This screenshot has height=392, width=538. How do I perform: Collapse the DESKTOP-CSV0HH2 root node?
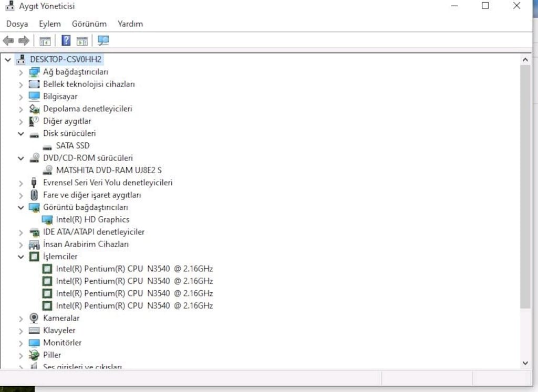coord(8,60)
